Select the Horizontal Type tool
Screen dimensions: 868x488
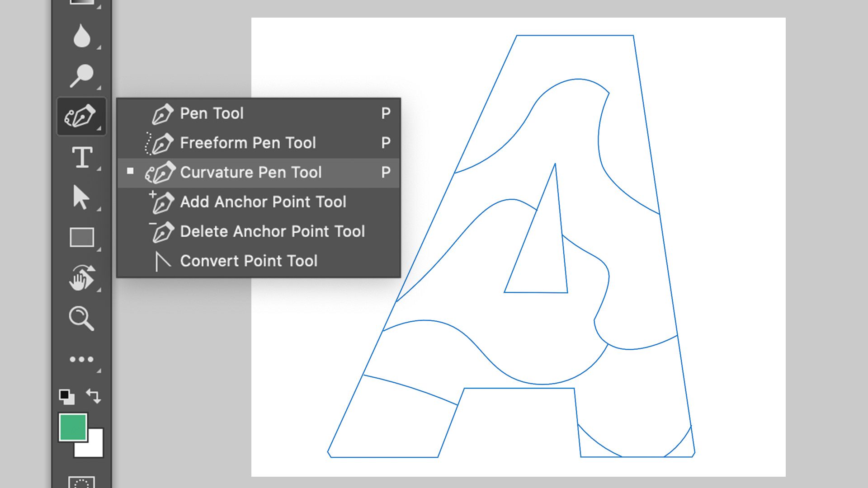tap(83, 157)
